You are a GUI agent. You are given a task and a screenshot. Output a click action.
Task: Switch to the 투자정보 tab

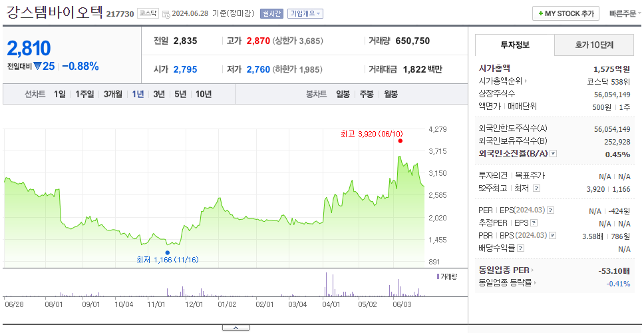point(515,45)
